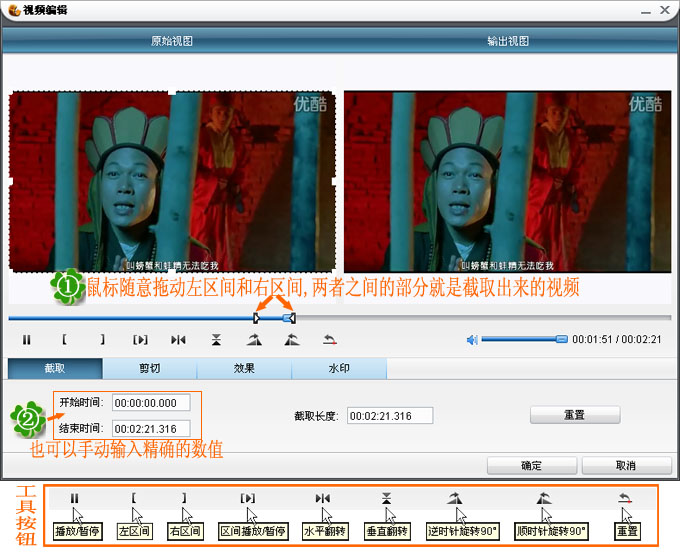Click the 水平翻转 tooltip label
Viewport: 680px width, 552px height.
(x=325, y=531)
